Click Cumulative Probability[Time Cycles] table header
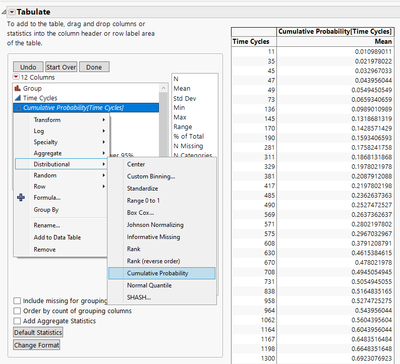The width and height of the screenshot is (400, 364). (335, 31)
